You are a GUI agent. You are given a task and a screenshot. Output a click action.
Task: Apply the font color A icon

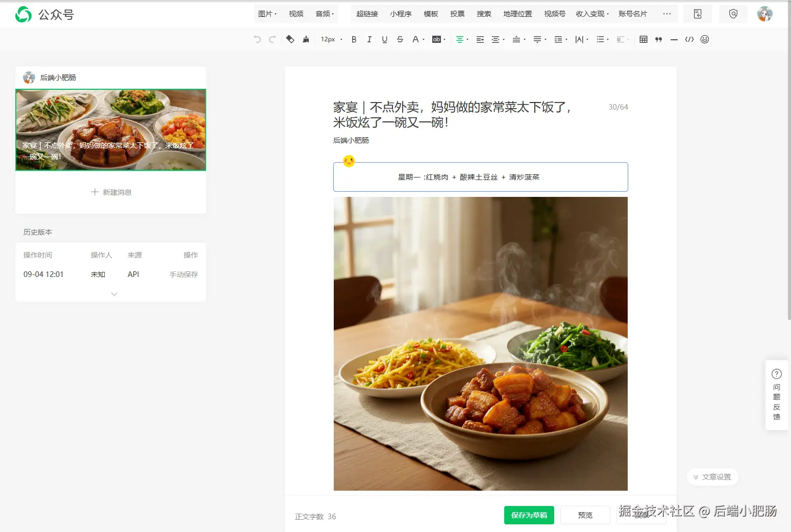click(415, 39)
